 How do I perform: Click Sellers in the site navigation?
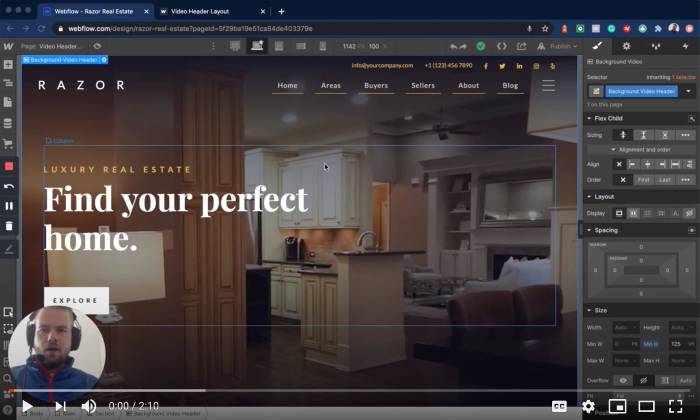tap(423, 85)
